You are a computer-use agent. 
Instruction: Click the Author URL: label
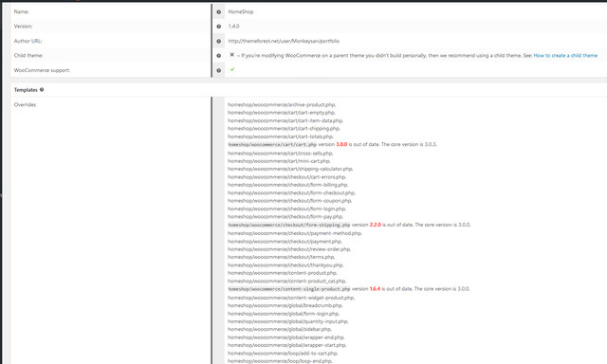pos(28,41)
